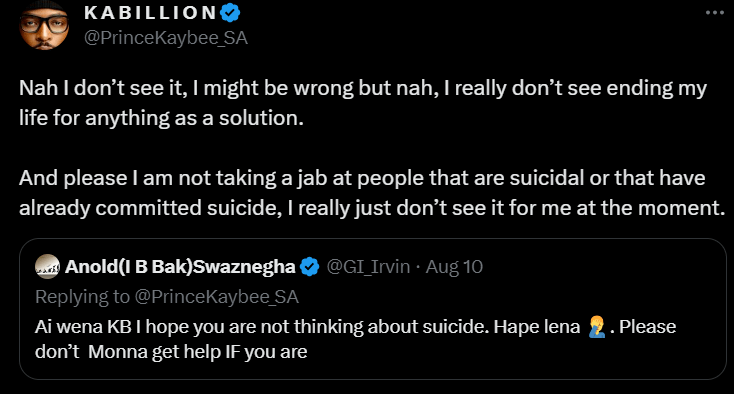Click the blue verified badge beside KABILLION

point(230,13)
